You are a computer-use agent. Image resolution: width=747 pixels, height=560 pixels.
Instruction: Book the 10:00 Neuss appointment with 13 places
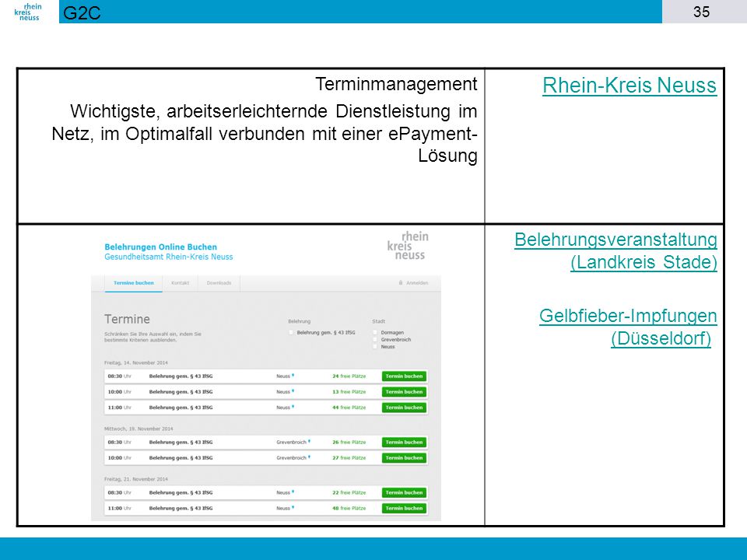[x=404, y=392]
